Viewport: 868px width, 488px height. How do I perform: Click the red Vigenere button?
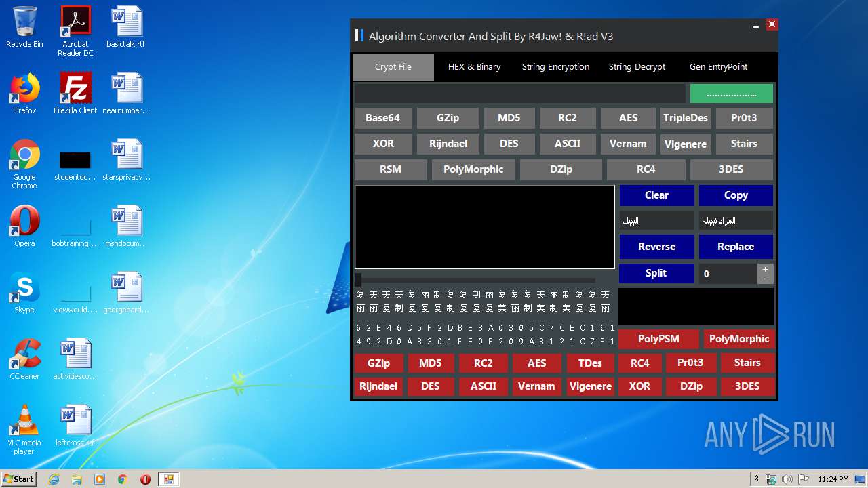(591, 386)
